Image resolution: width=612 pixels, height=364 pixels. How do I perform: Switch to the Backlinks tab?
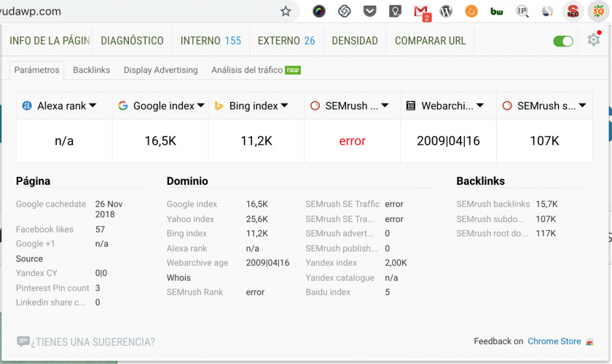coord(91,70)
